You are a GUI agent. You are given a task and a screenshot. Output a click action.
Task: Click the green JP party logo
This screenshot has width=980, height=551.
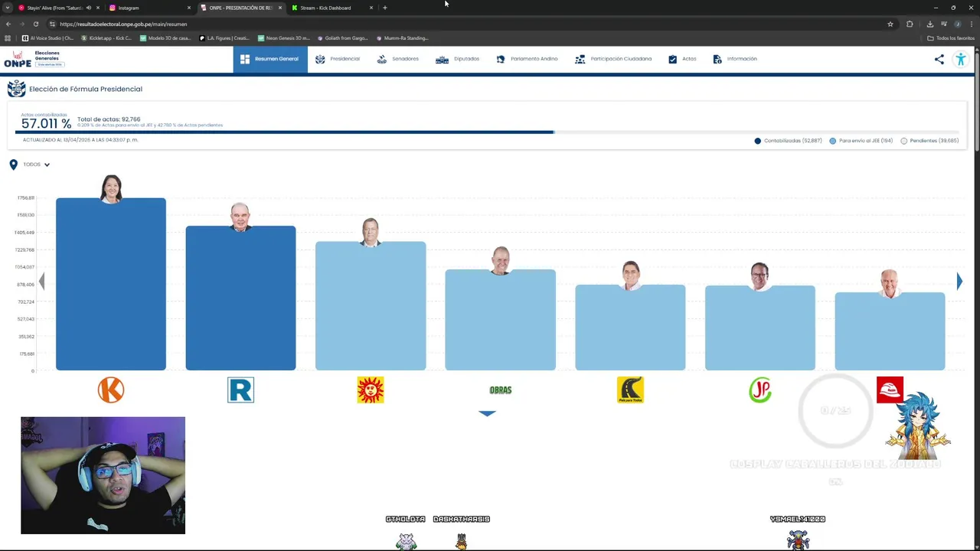(760, 390)
